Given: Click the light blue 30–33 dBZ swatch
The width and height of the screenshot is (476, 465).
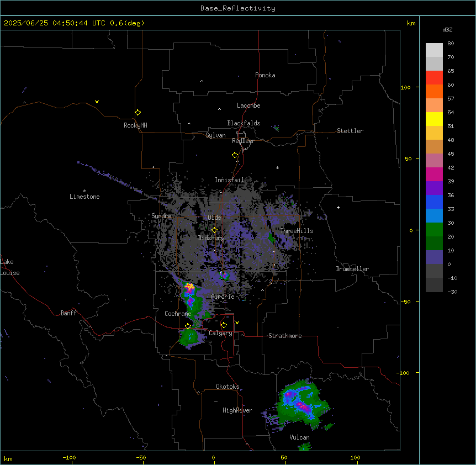Looking at the screenshot, I should pos(434,216).
